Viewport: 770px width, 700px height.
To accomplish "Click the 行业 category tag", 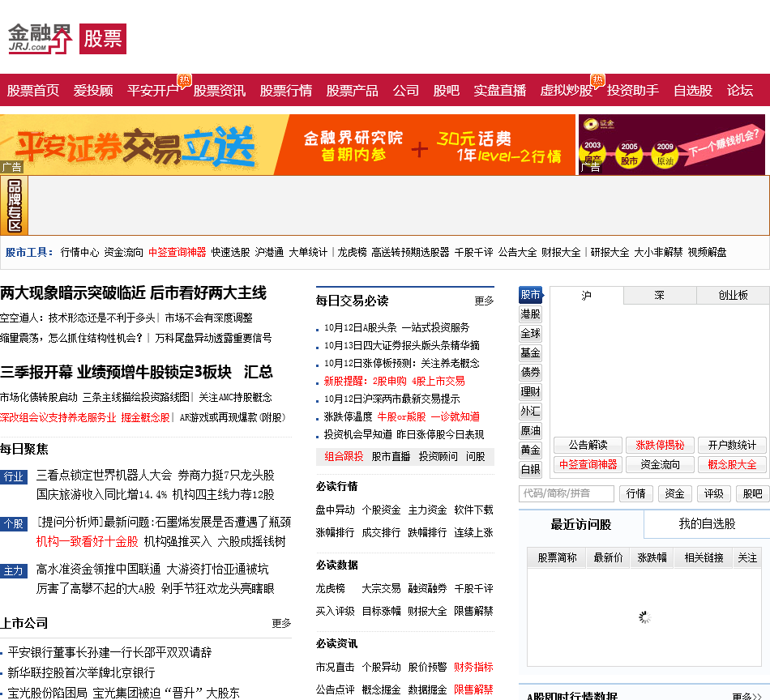I will tap(13, 476).
